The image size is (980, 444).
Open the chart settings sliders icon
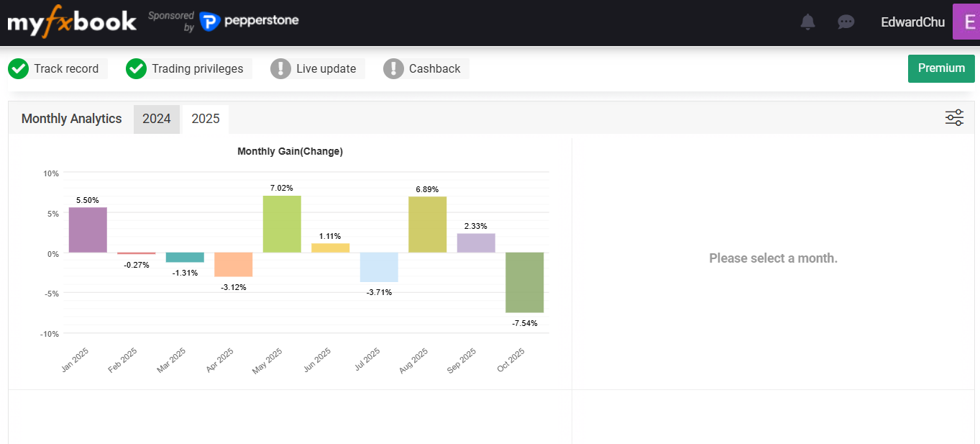(x=954, y=118)
